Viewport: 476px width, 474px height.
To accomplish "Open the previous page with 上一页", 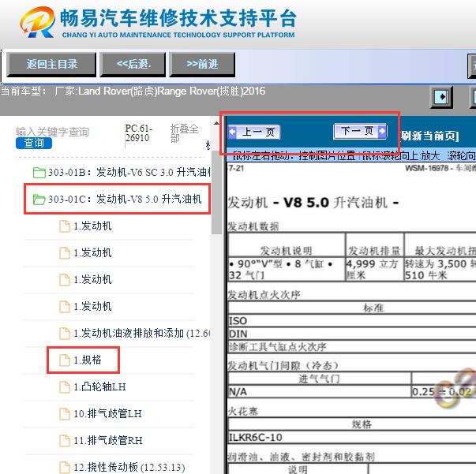I will pos(254,132).
